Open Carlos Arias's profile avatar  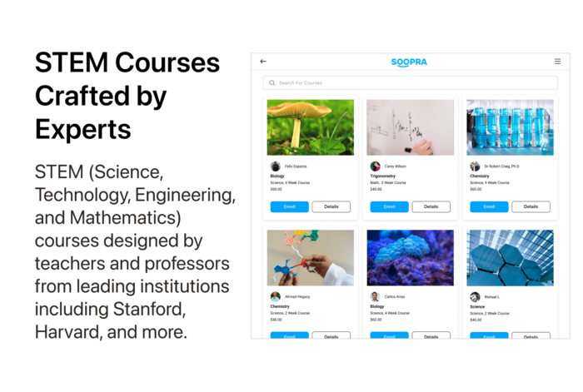point(375,296)
